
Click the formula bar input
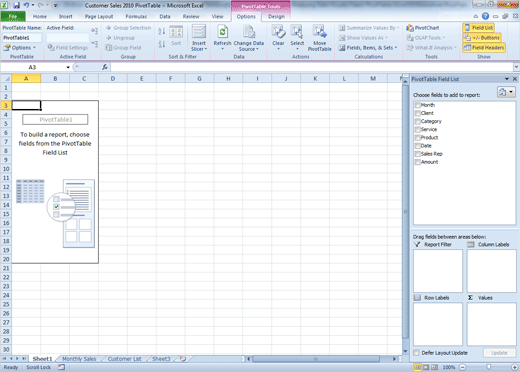click(312, 67)
